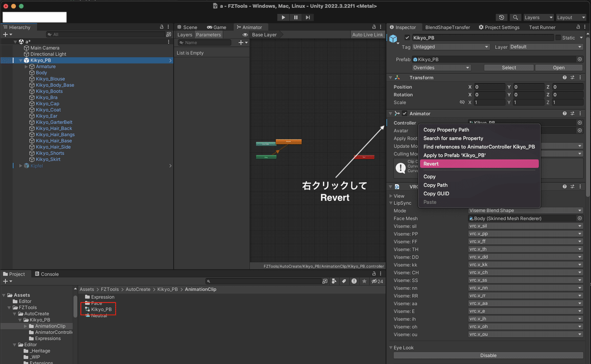Open the Viseme: sil dropdown
Image resolution: width=591 pixels, height=364 pixels.
(x=525, y=226)
